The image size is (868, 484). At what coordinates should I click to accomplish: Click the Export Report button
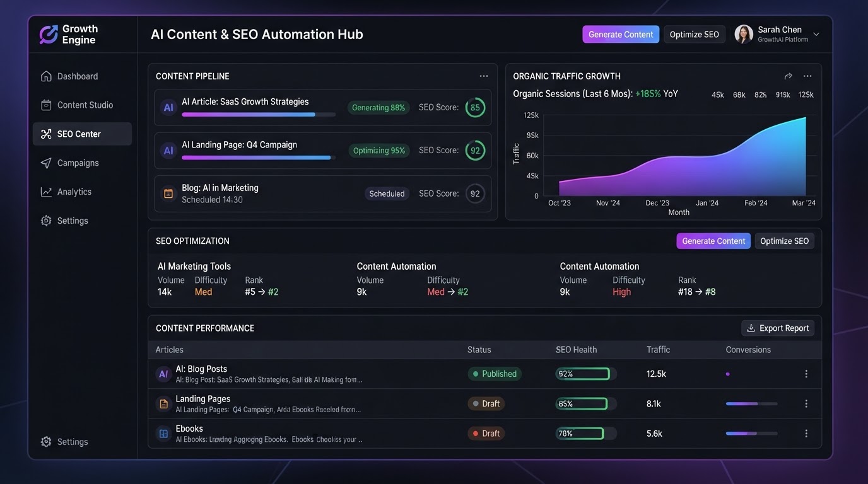pos(778,328)
